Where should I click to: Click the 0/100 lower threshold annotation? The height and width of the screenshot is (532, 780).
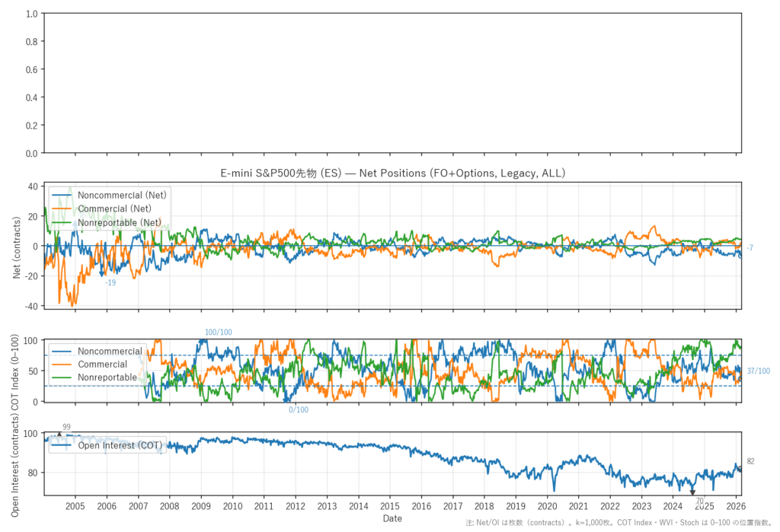299,409
